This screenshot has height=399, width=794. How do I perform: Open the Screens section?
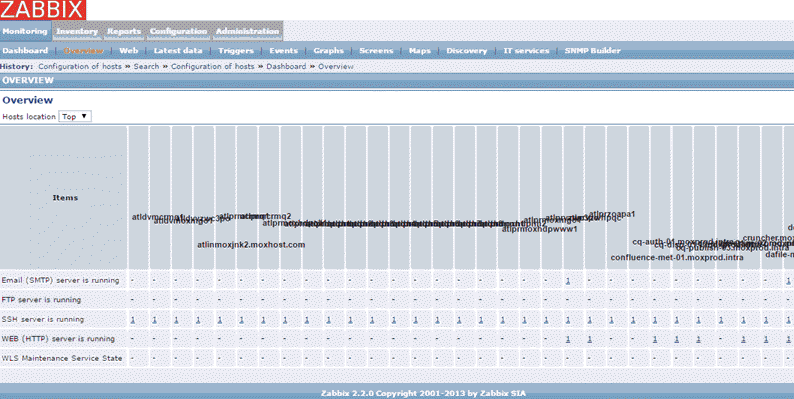tap(376, 51)
